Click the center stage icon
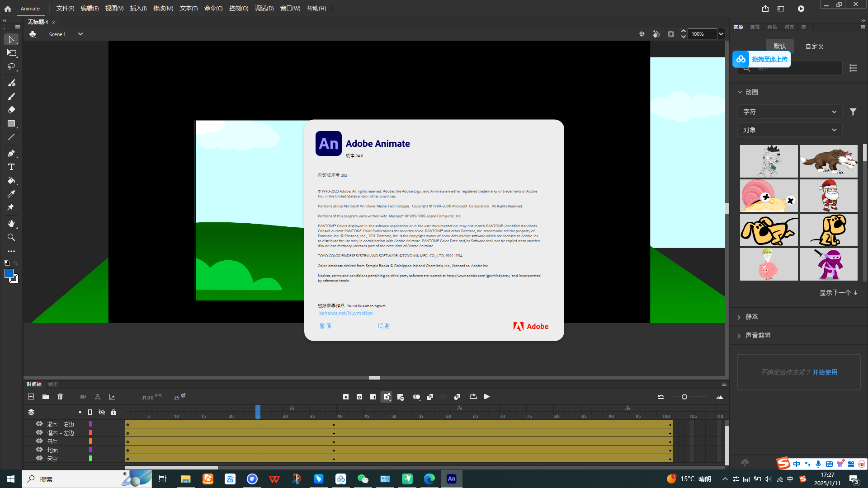Viewport: 868px width, 488px height. pyautogui.click(x=642, y=34)
